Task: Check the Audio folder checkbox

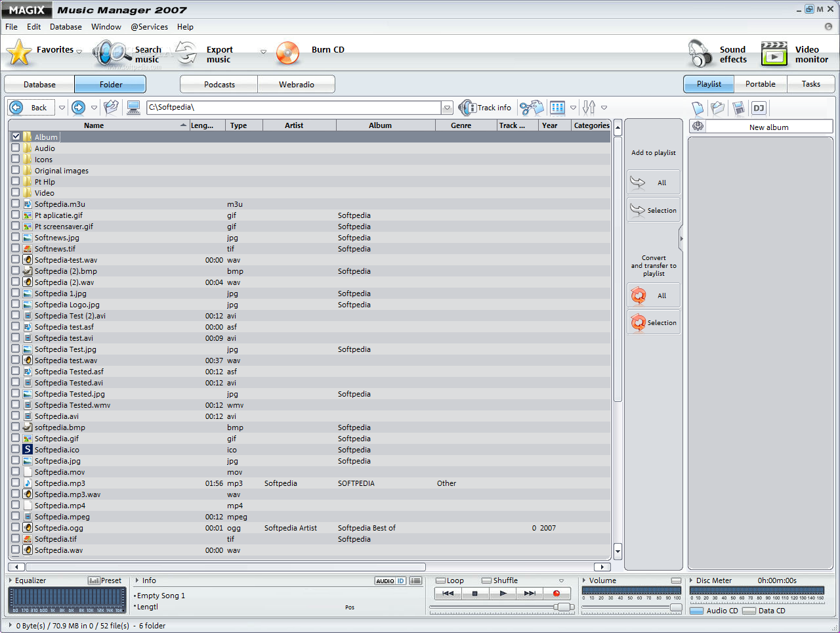Action: [x=16, y=148]
